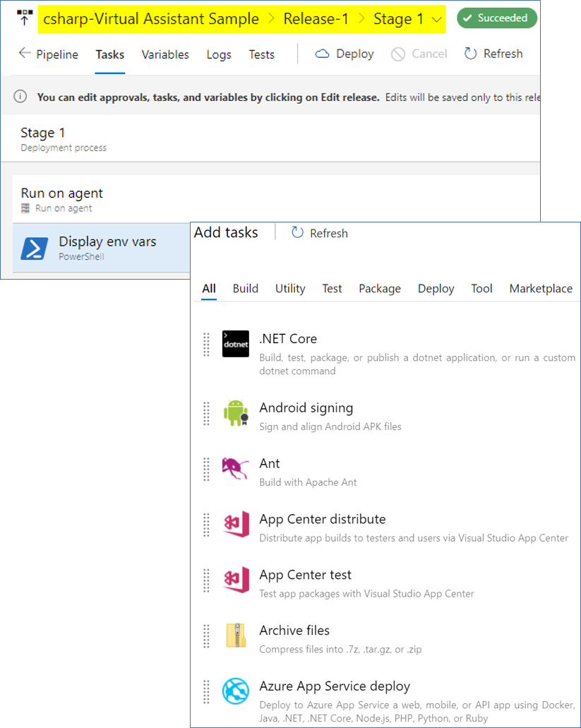Click 'Sign and align Android APK files' description
This screenshot has width=581, height=728.
click(x=330, y=426)
